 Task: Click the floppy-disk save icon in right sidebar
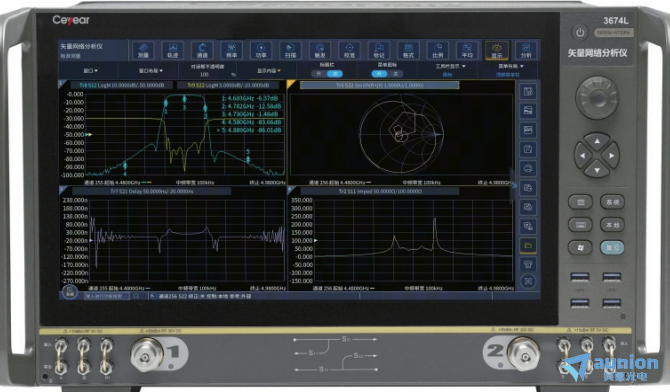tap(528, 149)
